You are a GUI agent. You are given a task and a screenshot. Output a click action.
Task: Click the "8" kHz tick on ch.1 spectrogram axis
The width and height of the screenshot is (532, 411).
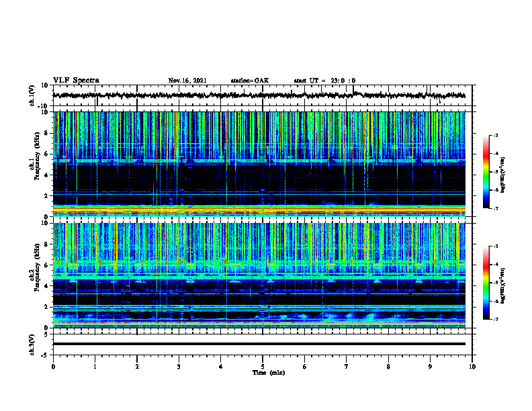[x=47, y=133]
